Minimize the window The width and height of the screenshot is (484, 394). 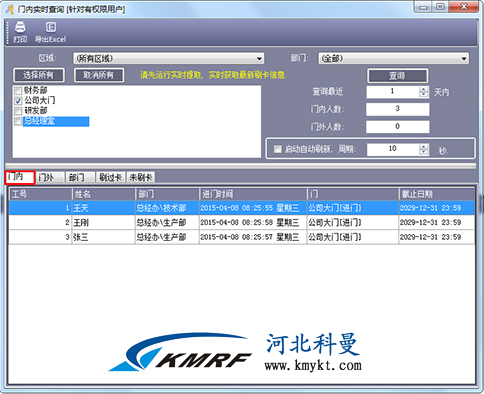pyautogui.click(x=423, y=7)
